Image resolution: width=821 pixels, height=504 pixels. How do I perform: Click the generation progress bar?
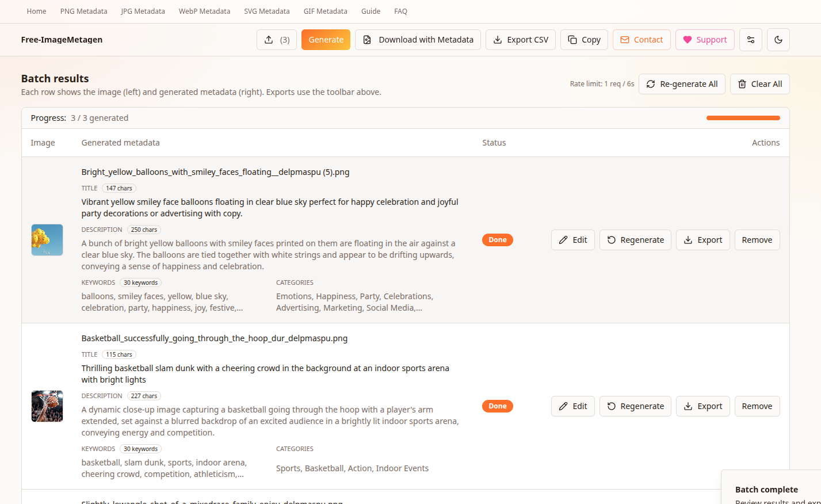tap(743, 118)
